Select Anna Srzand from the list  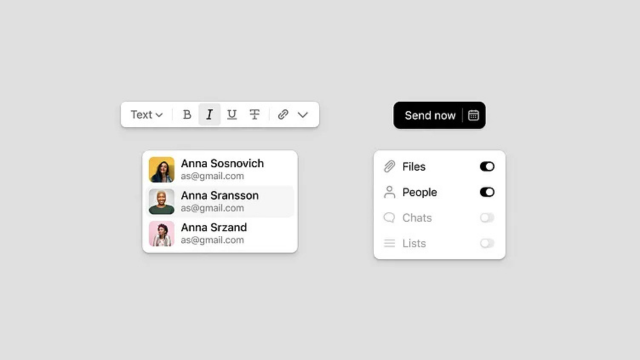tap(220, 233)
